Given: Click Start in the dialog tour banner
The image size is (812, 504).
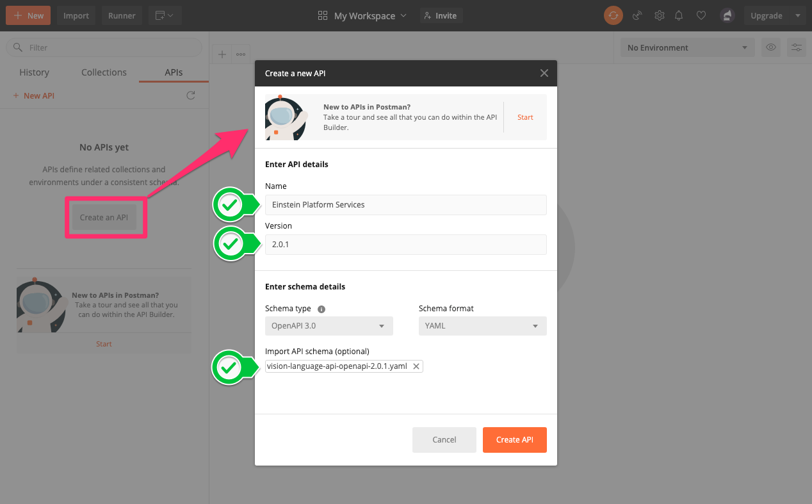Looking at the screenshot, I should (x=525, y=117).
